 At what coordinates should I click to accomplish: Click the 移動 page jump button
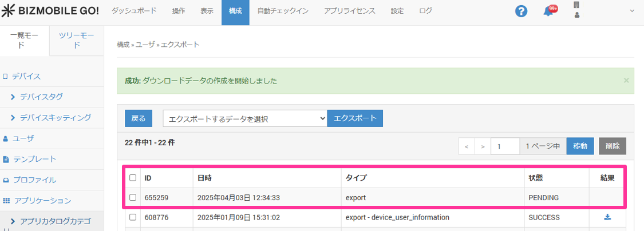(580, 146)
